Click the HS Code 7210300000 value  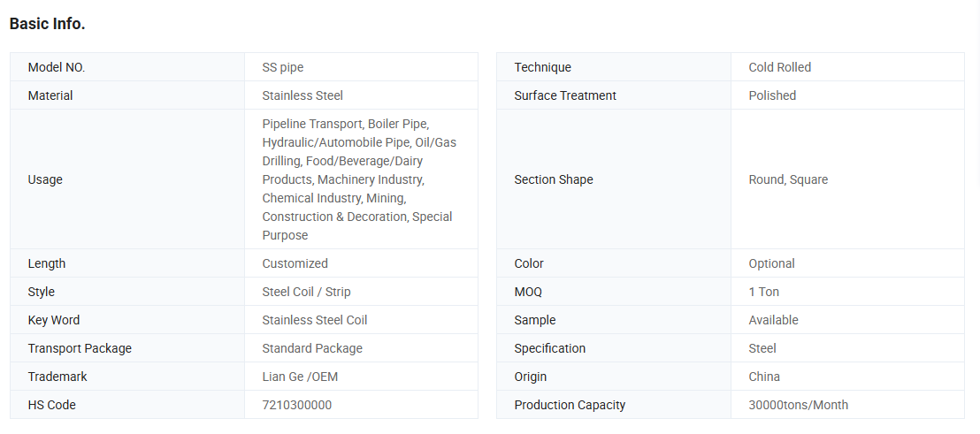coord(296,405)
